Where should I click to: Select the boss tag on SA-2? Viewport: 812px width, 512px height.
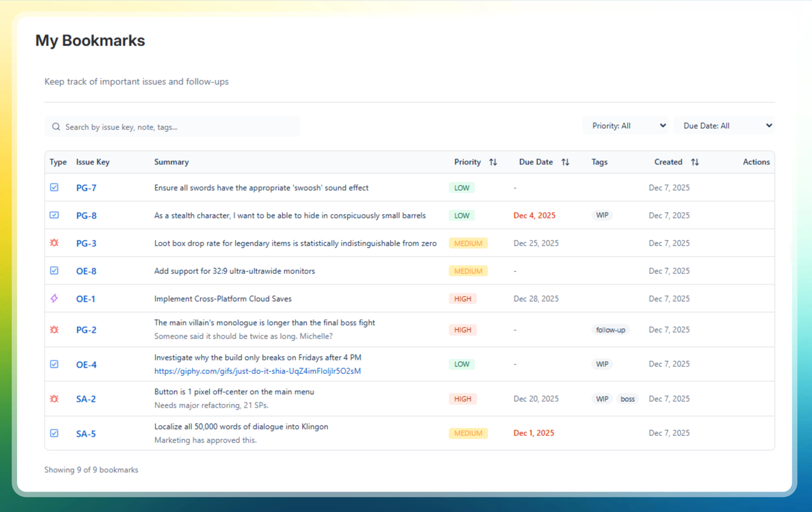point(627,399)
